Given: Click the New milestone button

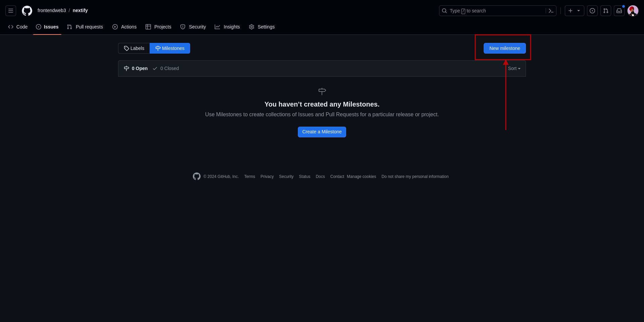Looking at the screenshot, I should coord(504,48).
